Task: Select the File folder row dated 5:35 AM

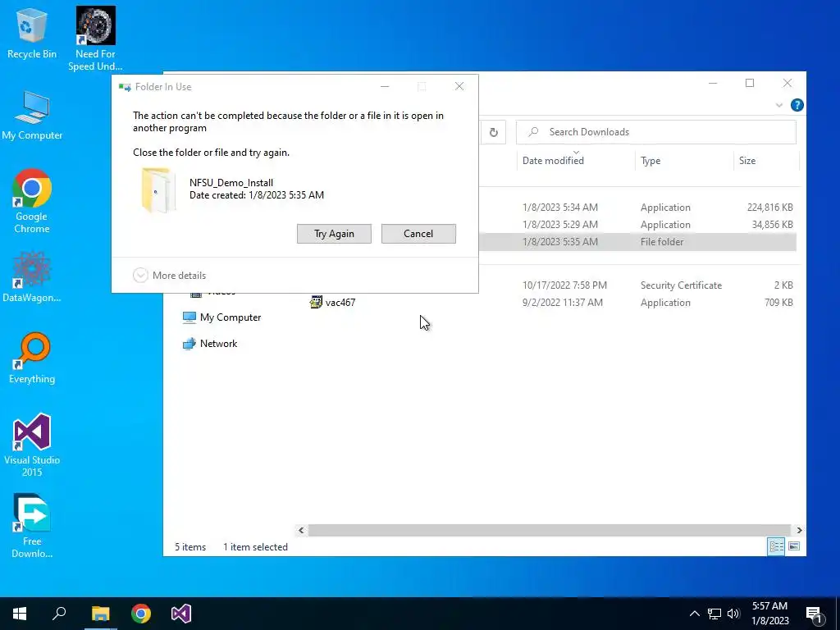Action: pos(637,242)
